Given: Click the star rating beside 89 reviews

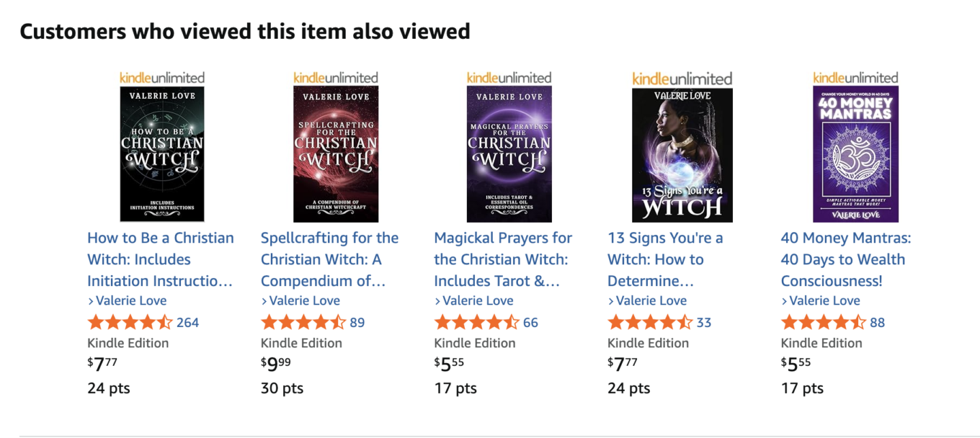Looking at the screenshot, I should click(x=304, y=322).
